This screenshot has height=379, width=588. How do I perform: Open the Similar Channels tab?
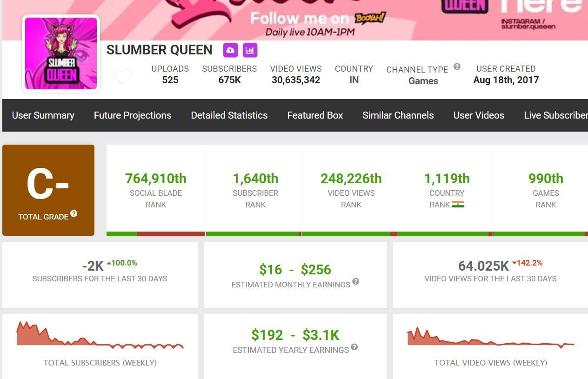398,115
